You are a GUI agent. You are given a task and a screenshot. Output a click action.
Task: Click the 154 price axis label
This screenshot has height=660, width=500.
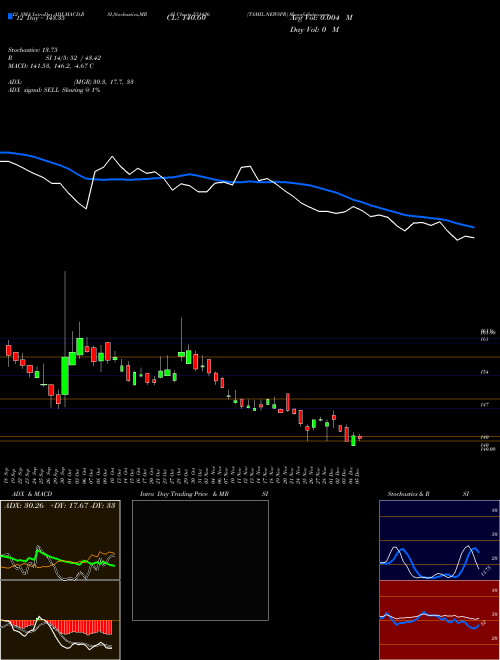point(484,372)
